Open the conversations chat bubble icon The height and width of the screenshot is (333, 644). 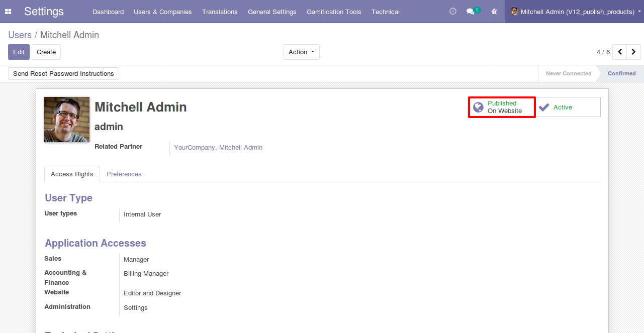click(x=470, y=12)
